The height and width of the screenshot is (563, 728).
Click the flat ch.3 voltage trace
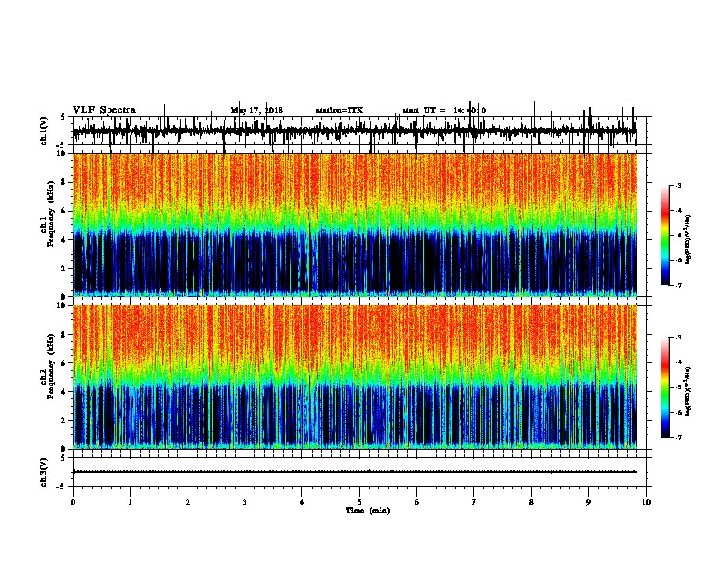pyautogui.click(x=354, y=472)
